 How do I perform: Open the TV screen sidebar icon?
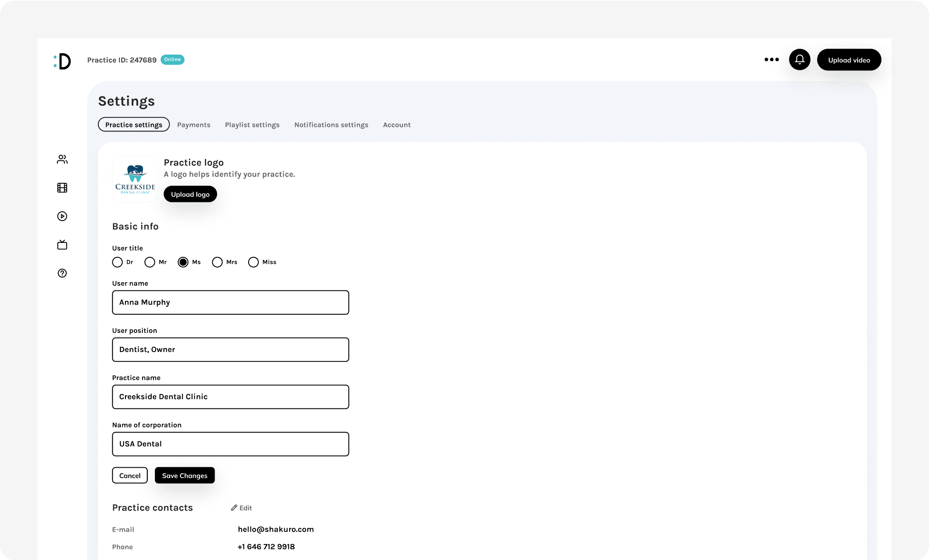62,245
